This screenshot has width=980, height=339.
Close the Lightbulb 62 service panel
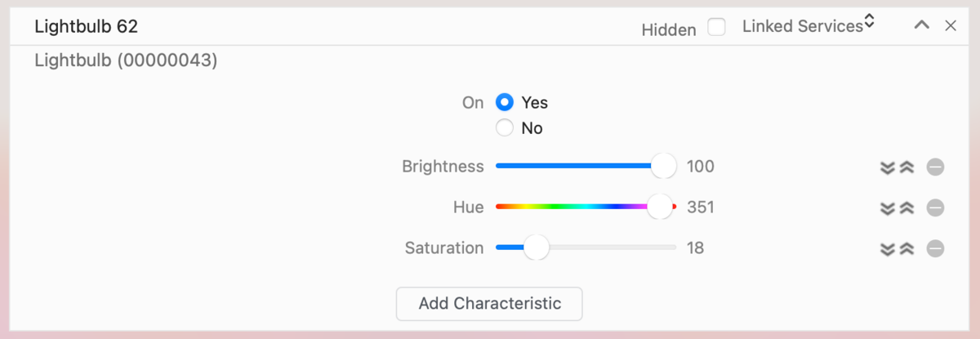[x=951, y=26]
